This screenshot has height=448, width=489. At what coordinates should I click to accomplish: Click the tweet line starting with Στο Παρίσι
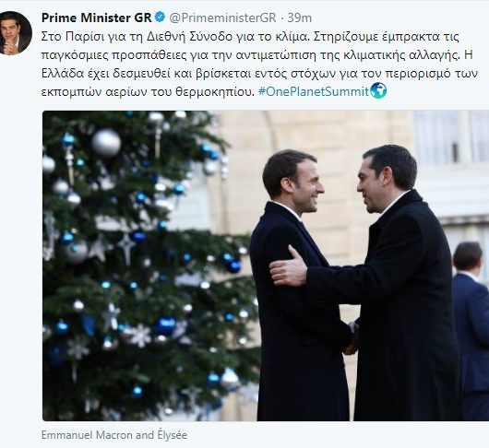point(250,37)
